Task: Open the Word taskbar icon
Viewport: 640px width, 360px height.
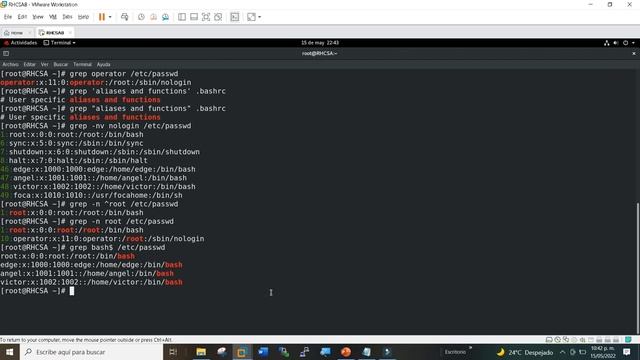Action: click(263, 352)
